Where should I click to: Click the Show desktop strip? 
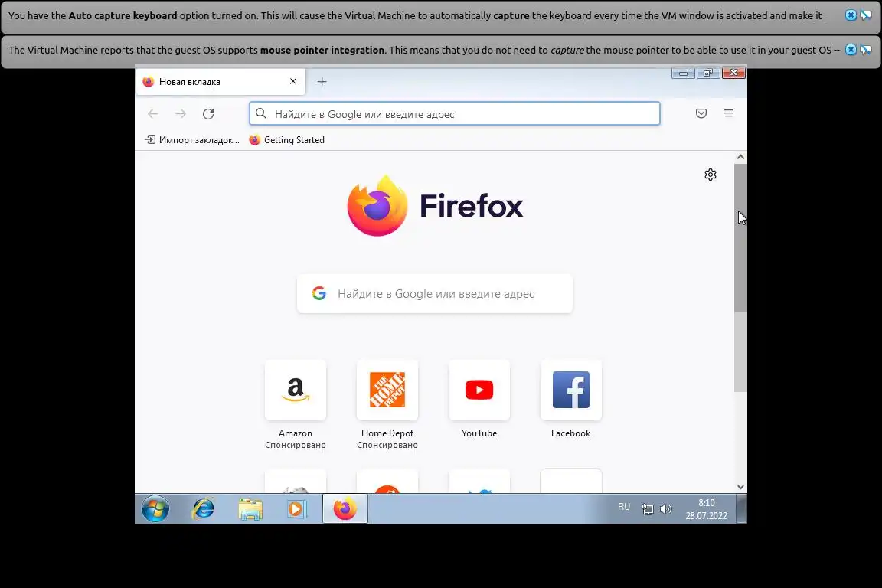[742, 508]
